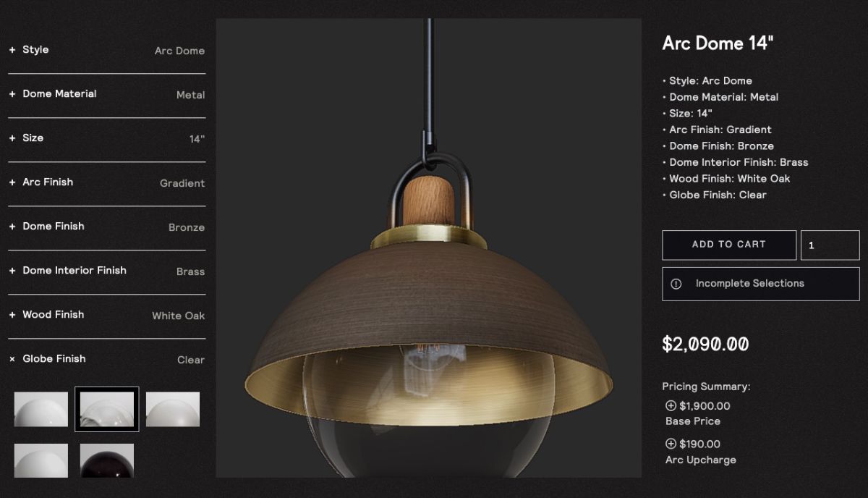Collapse the Globe Finish section
868x498 pixels.
click(106, 359)
